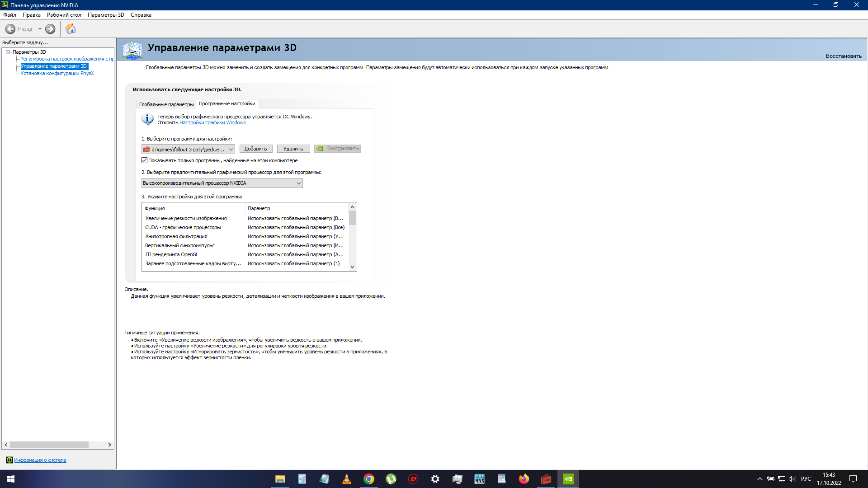The image size is (868, 488).
Task: Click the VLC cone icon in taskbar
Action: (x=347, y=479)
